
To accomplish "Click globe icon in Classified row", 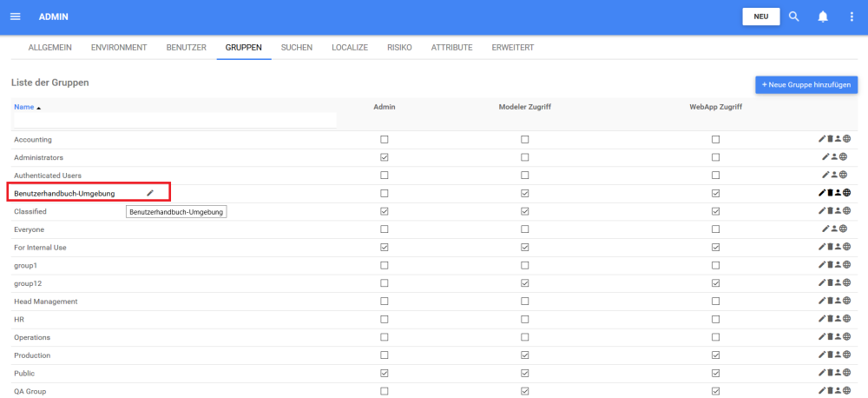I will pos(846,211).
